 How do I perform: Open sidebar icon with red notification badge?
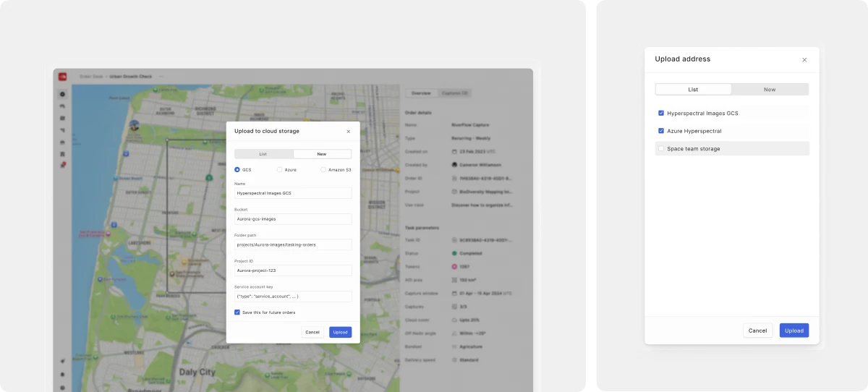[x=63, y=166]
